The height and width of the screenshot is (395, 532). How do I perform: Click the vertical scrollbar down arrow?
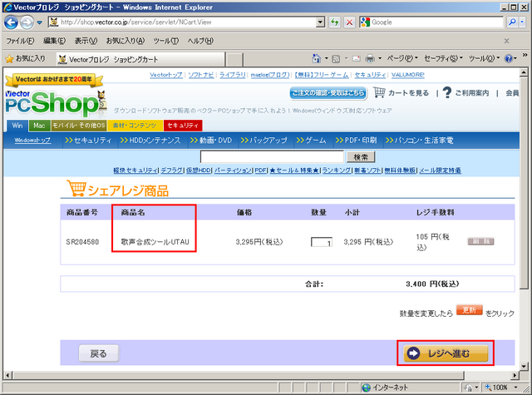pyautogui.click(x=524, y=367)
